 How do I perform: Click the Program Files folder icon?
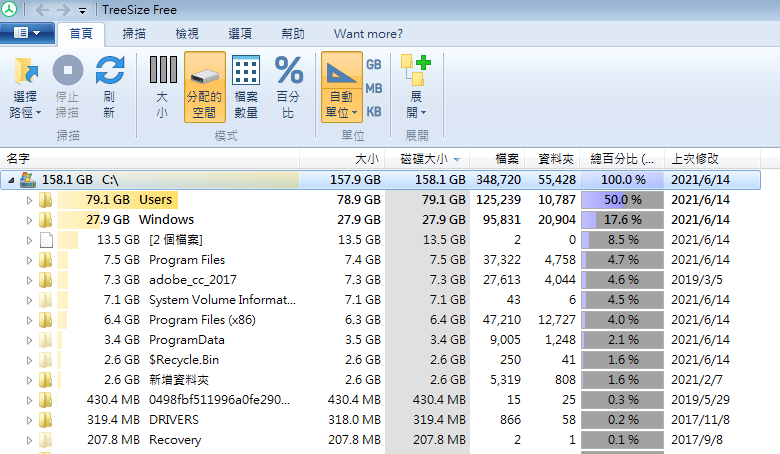click(46, 260)
